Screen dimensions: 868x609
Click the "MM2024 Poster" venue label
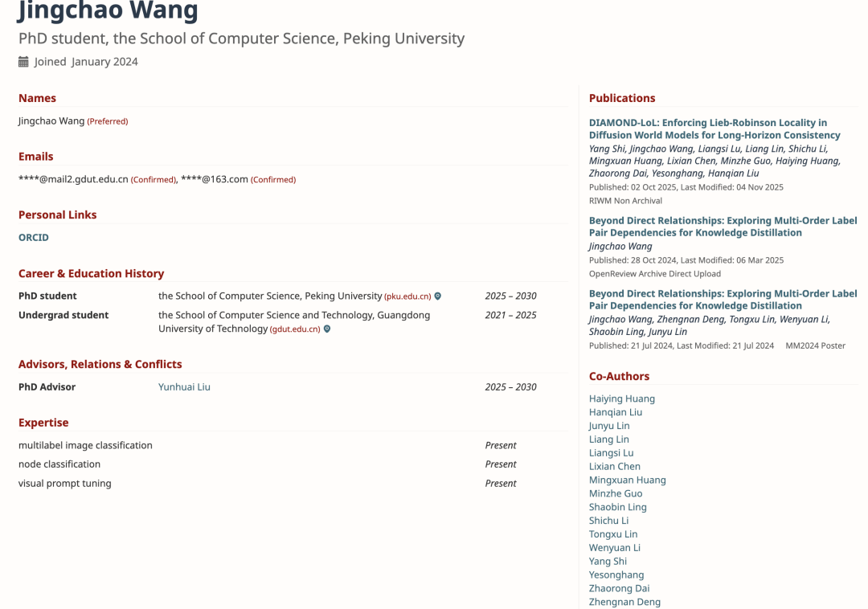(x=816, y=345)
